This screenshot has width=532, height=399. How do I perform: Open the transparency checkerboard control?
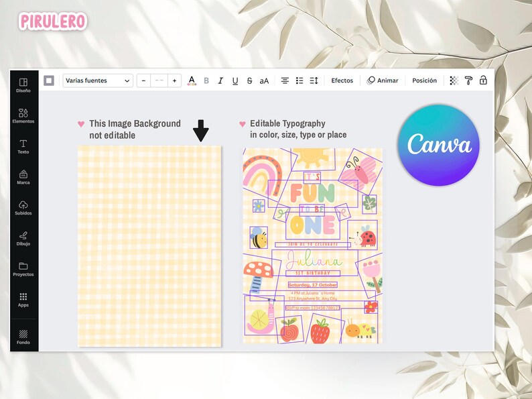pos(454,80)
